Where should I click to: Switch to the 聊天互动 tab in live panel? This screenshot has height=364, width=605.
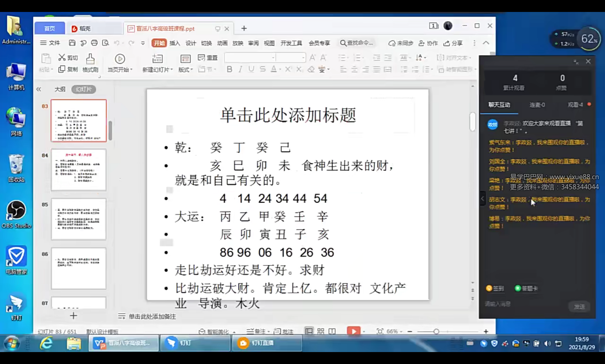[x=499, y=105]
